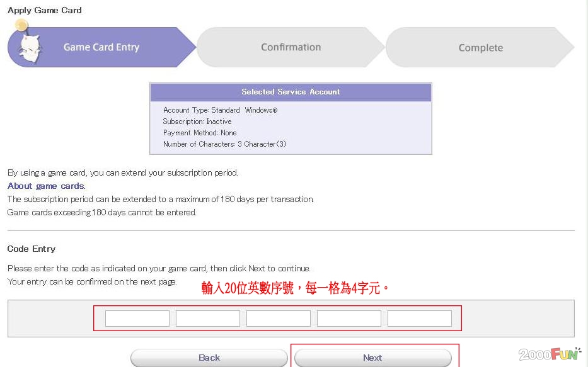588x367 pixels.
Task: Select the Confirmation step
Action: [x=291, y=47]
